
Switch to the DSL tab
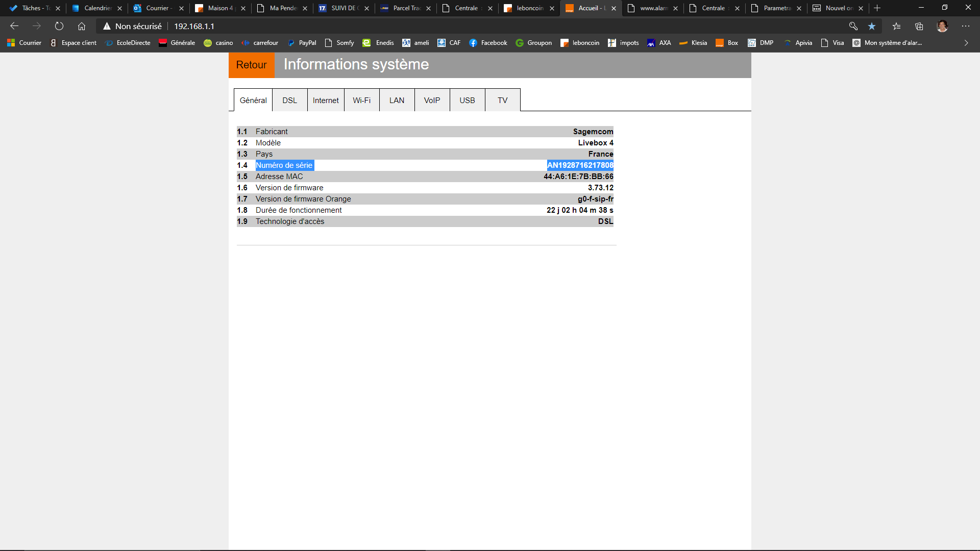coord(289,101)
